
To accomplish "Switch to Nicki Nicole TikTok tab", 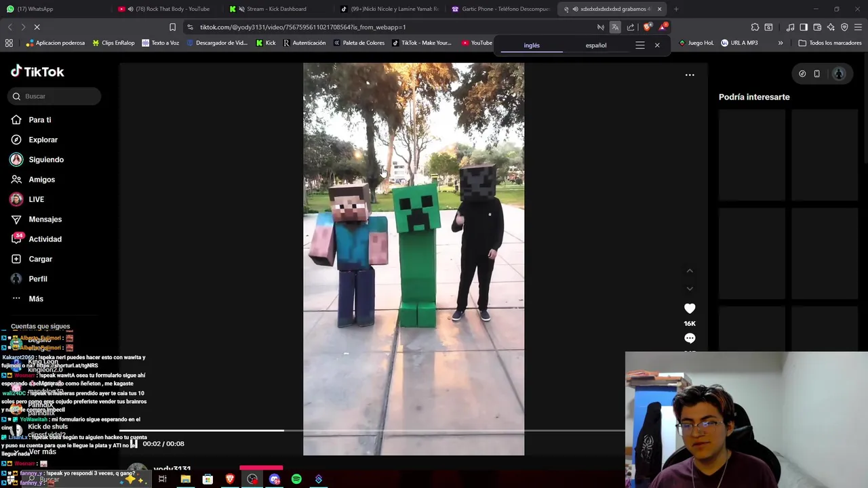I will click(389, 9).
